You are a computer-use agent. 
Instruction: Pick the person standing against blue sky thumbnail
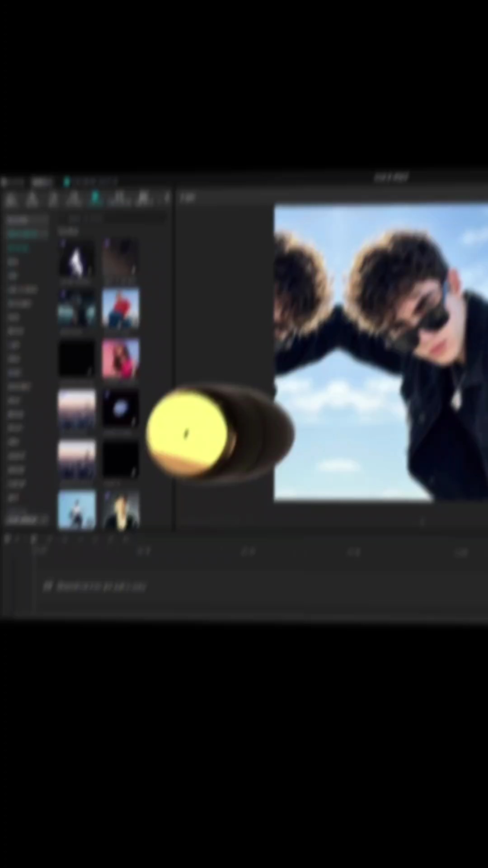77,509
